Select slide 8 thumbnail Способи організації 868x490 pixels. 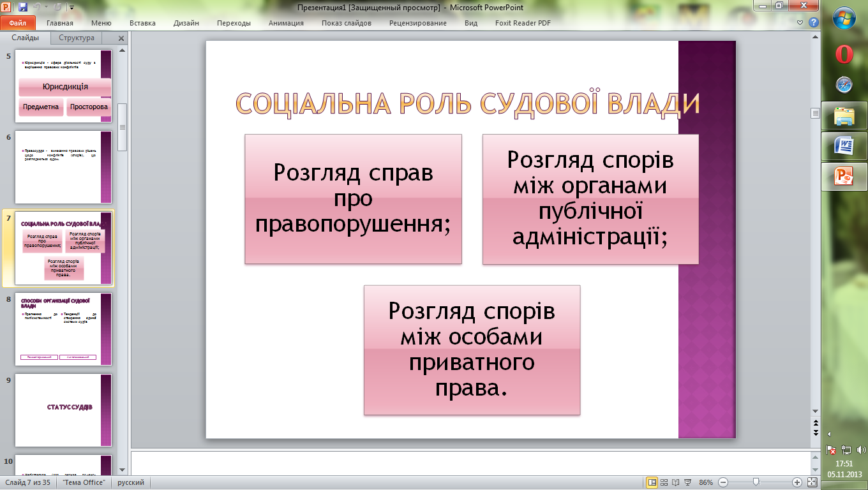pos(63,329)
